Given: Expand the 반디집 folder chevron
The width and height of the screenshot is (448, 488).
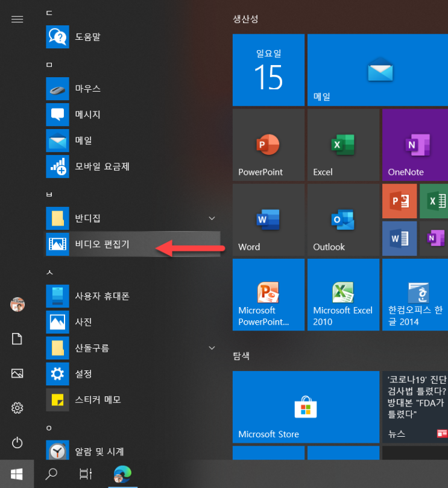Looking at the screenshot, I should pos(212,218).
